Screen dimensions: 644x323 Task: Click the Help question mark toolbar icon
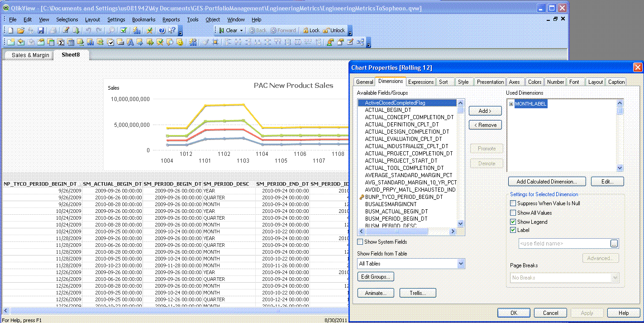point(162,30)
